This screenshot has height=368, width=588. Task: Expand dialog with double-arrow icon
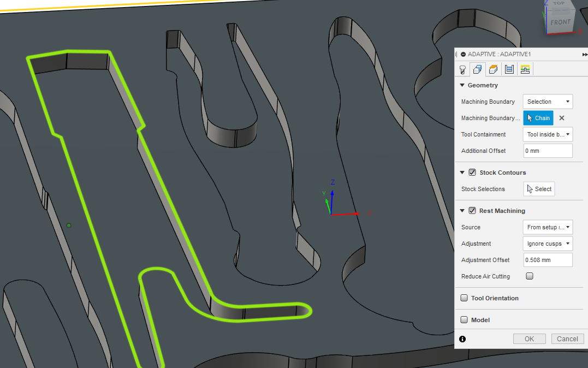585,55
